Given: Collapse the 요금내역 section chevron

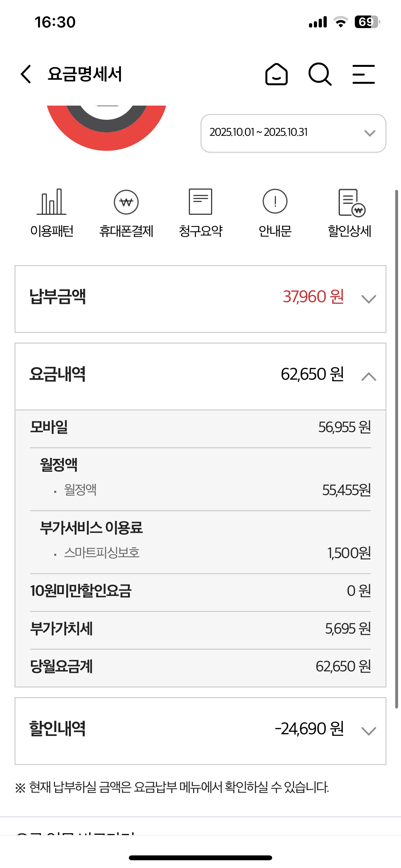Looking at the screenshot, I should tap(368, 377).
